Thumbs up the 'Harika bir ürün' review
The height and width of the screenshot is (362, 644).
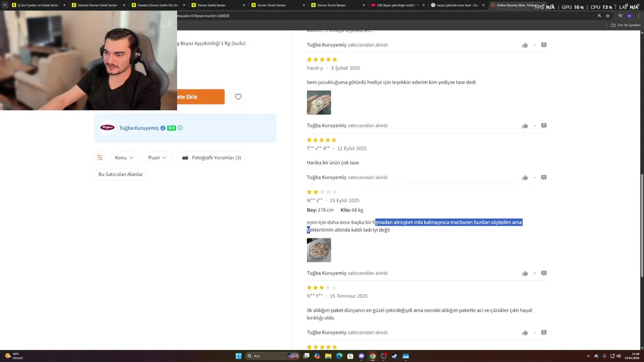[x=525, y=177]
